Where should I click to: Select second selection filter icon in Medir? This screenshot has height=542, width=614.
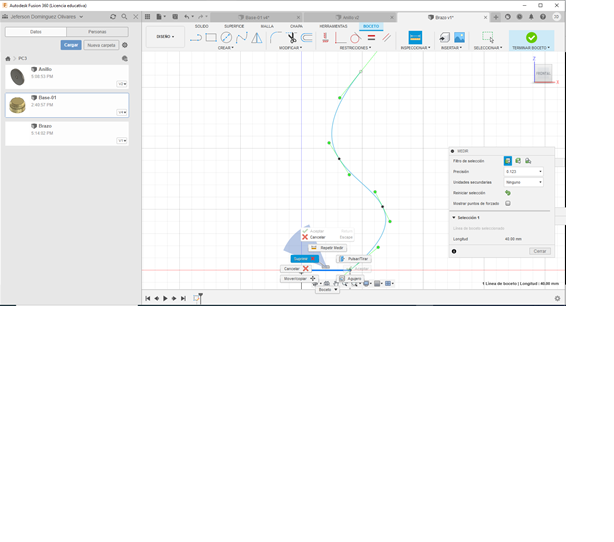[x=518, y=161]
